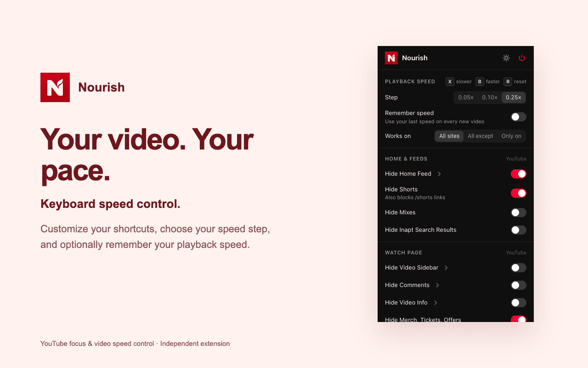Viewport: 588px width, 368px height.
Task: Enable Hide Video Sidebar toggle
Action: [x=519, y=268]
